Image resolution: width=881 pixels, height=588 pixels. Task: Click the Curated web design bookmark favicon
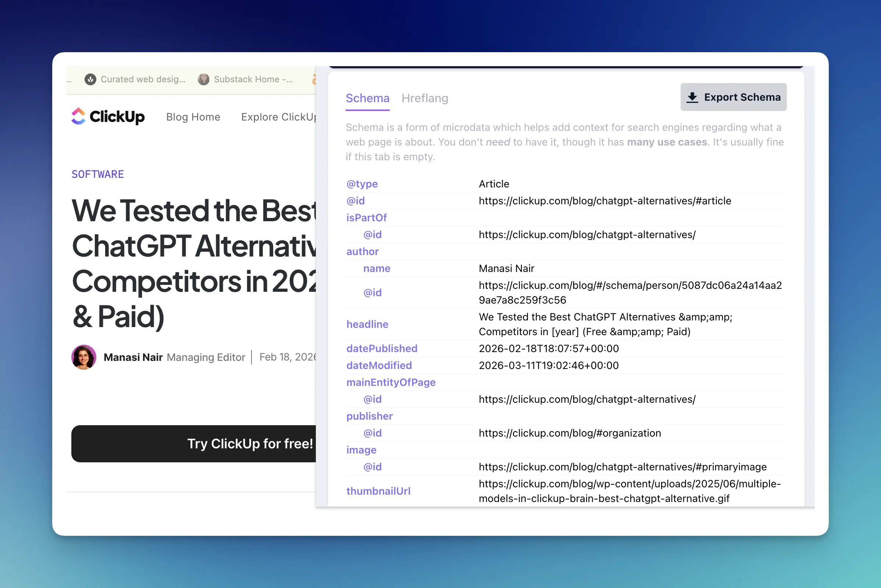point(90,79)
